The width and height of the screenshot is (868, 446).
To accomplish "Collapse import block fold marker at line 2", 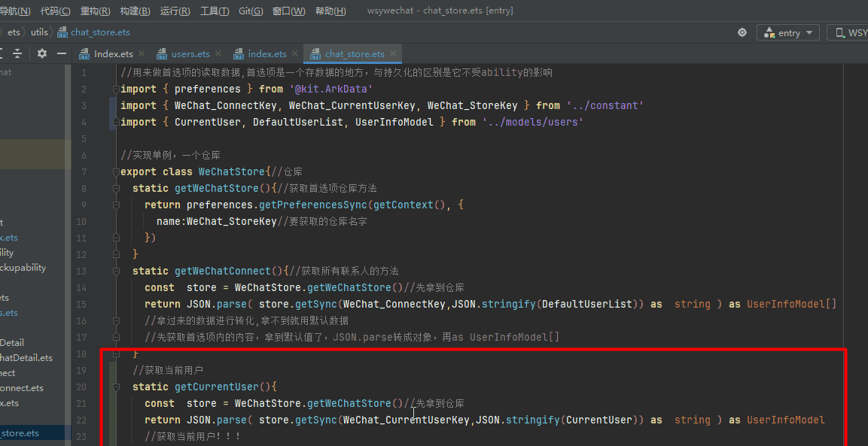I will 116,89.
